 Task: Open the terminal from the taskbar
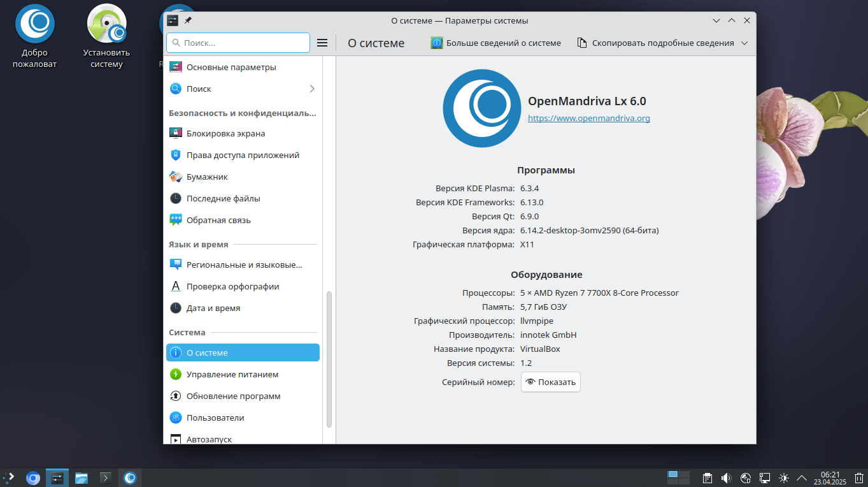coord(106,477)
